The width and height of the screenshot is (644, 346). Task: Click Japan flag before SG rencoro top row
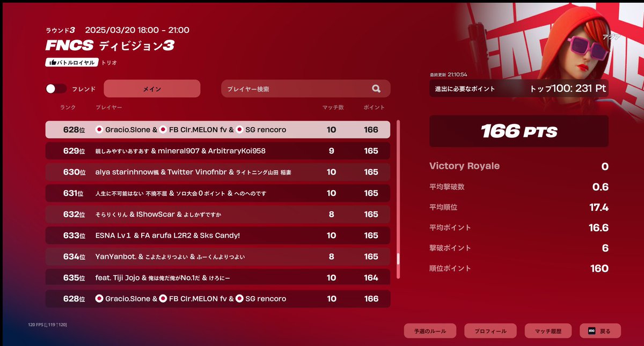(x=239, y=130)
